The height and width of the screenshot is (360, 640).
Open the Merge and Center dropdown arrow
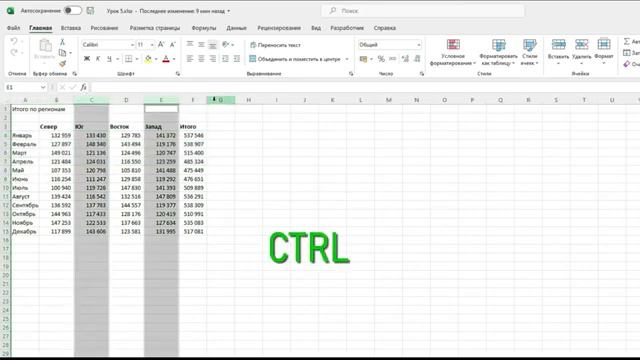[347, 59]
